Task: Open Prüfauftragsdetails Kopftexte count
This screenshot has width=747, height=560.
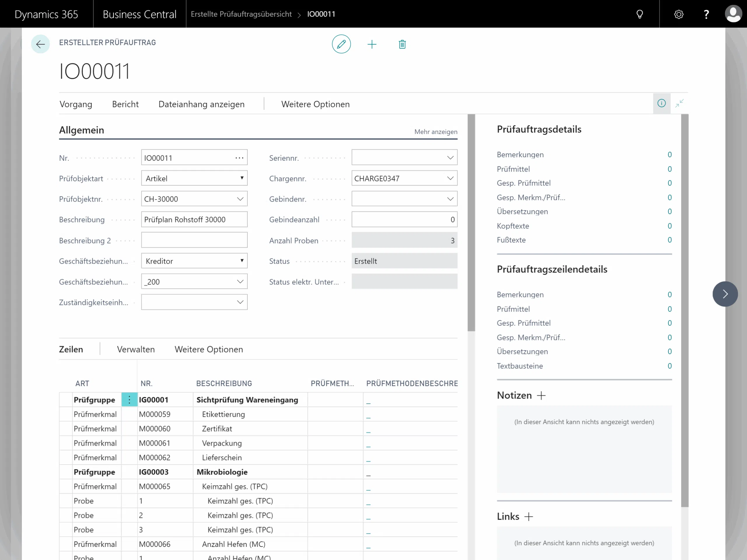Action: click(x=669, y=226)
